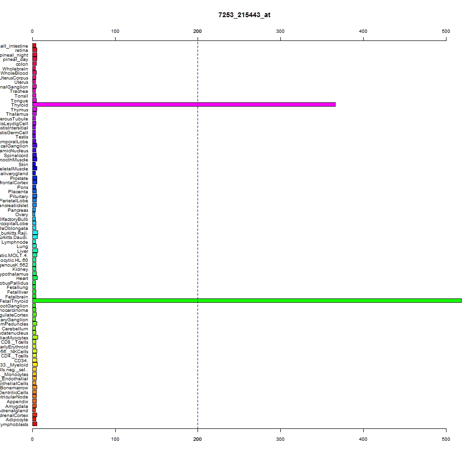Click the dashed vertical line at 200
The image size is (476, 476).
(x=198, y=234)
